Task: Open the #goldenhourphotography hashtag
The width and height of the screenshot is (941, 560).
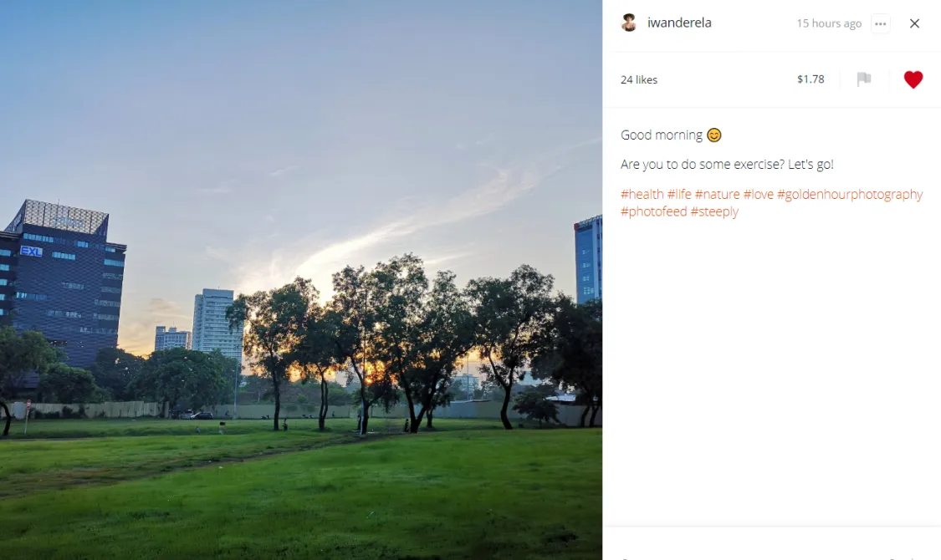Action: click(x=850, y=194)
